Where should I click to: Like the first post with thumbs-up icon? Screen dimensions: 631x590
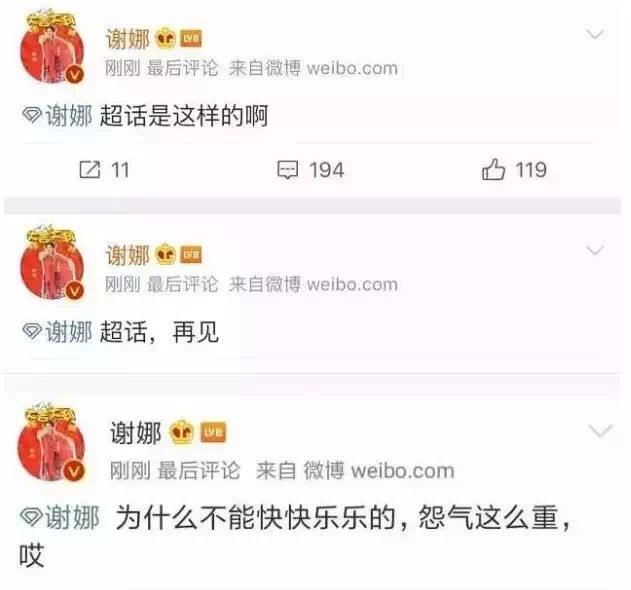pyautogui.click(x=493, y=169)
